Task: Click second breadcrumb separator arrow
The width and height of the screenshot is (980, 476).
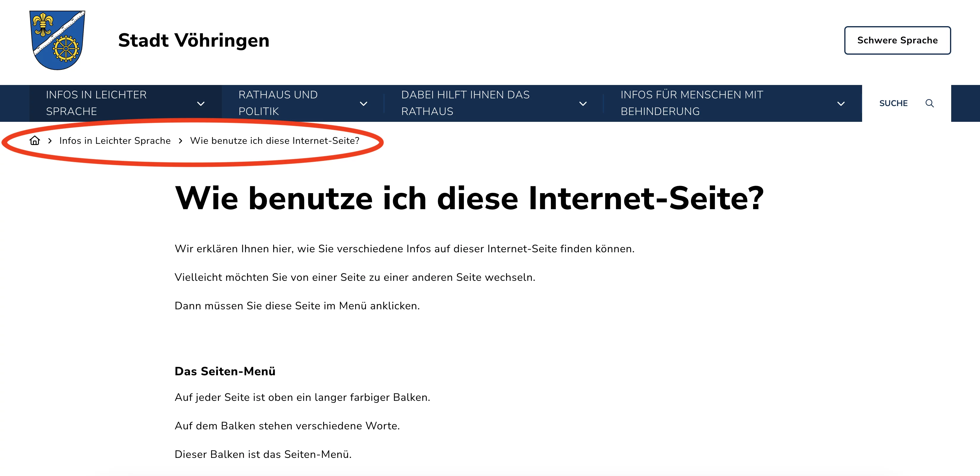Action: tap(180, 141)
